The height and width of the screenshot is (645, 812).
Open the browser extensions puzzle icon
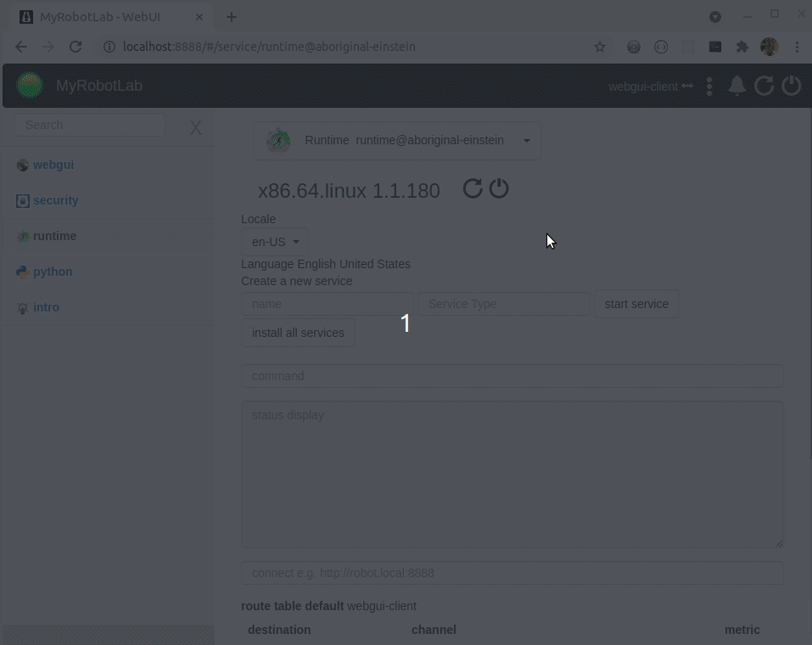[x=742, y=48]
